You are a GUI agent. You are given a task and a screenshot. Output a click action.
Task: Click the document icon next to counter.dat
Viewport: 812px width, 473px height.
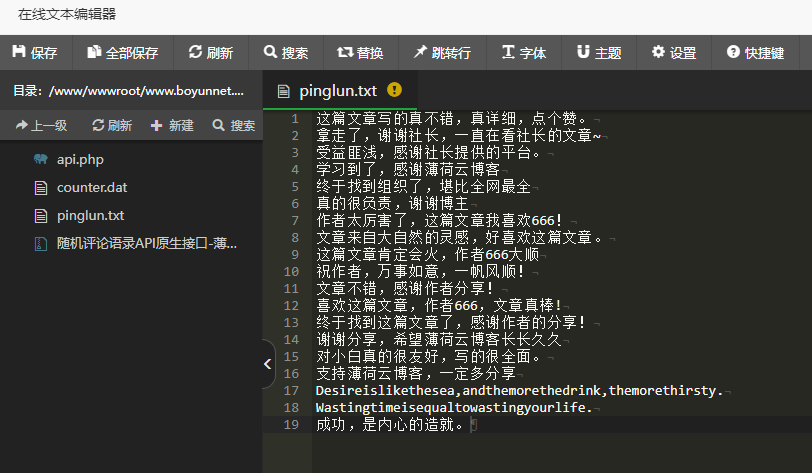pyautogui.click(x=41, y=188)
